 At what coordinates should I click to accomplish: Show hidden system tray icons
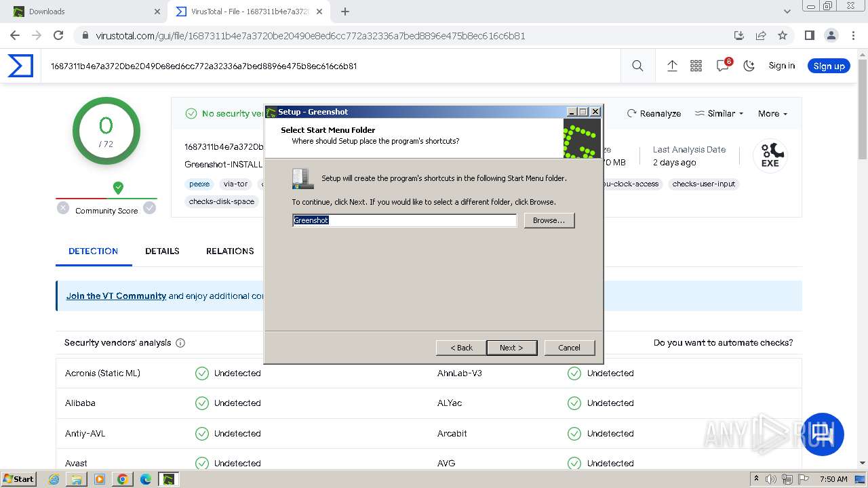tap(756, 479)
